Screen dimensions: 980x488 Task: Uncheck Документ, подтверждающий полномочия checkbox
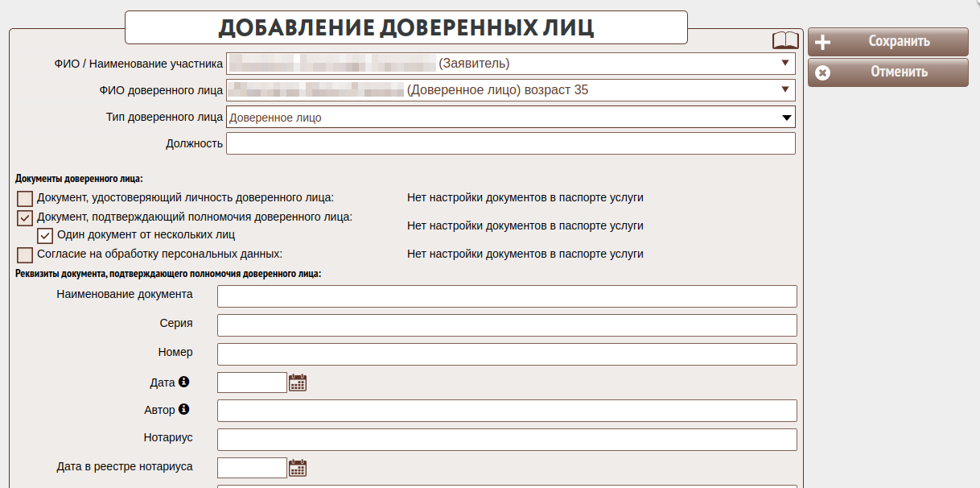click(25, 218)
